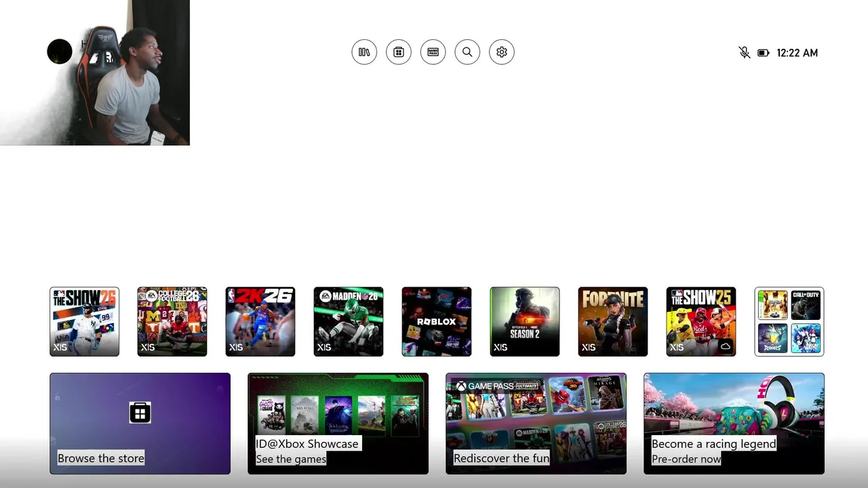
Task: Launch Battlefield Season 2 tile
Action: point(525,321)
